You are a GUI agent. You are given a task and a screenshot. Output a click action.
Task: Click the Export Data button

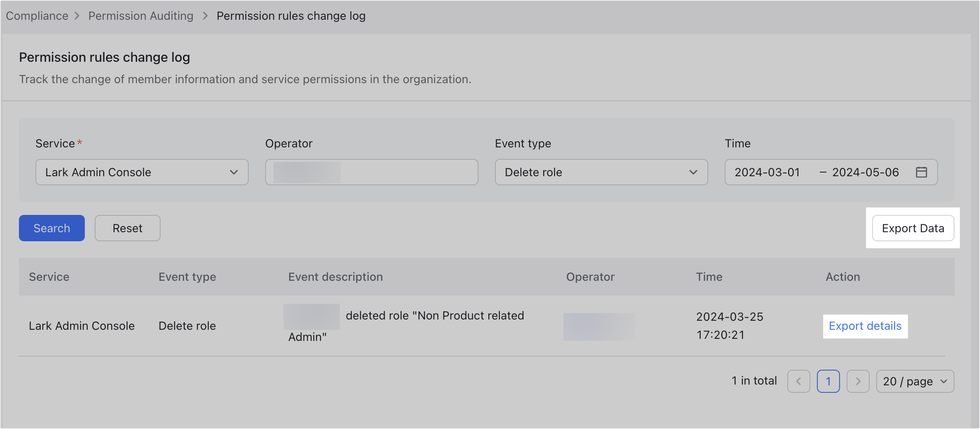912,228
